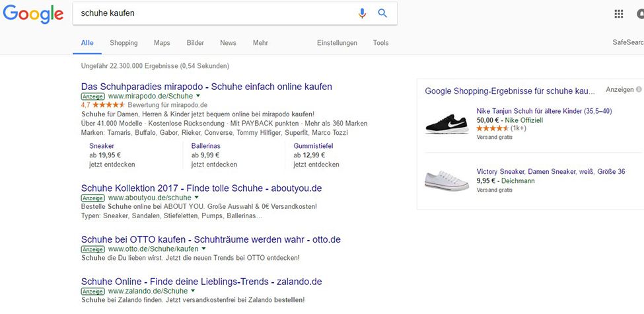
Task: Open Das Schuhparadies mirapodo ad title
Action: click(207, 87)
